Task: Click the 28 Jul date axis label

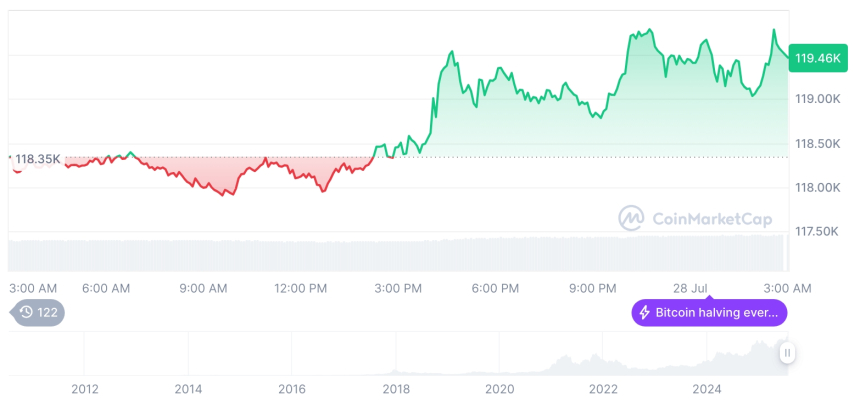Action: click(x=692, y=288)
